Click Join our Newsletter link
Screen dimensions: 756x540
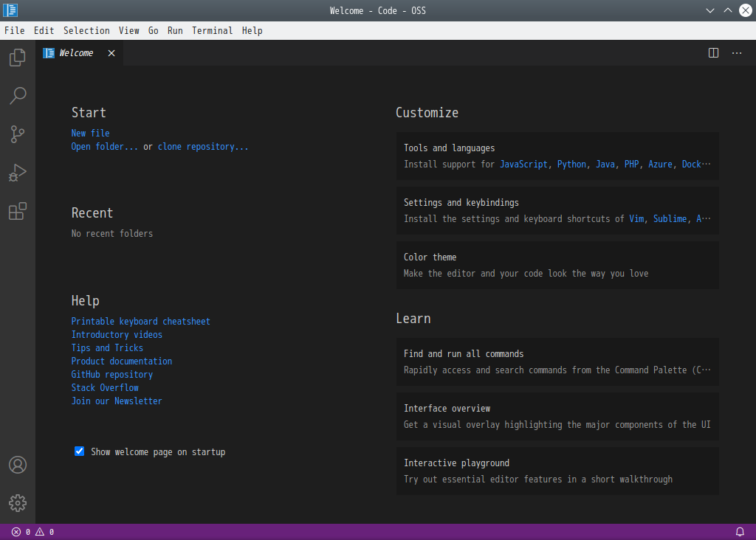pyautogui.click(x=117, y=401)
